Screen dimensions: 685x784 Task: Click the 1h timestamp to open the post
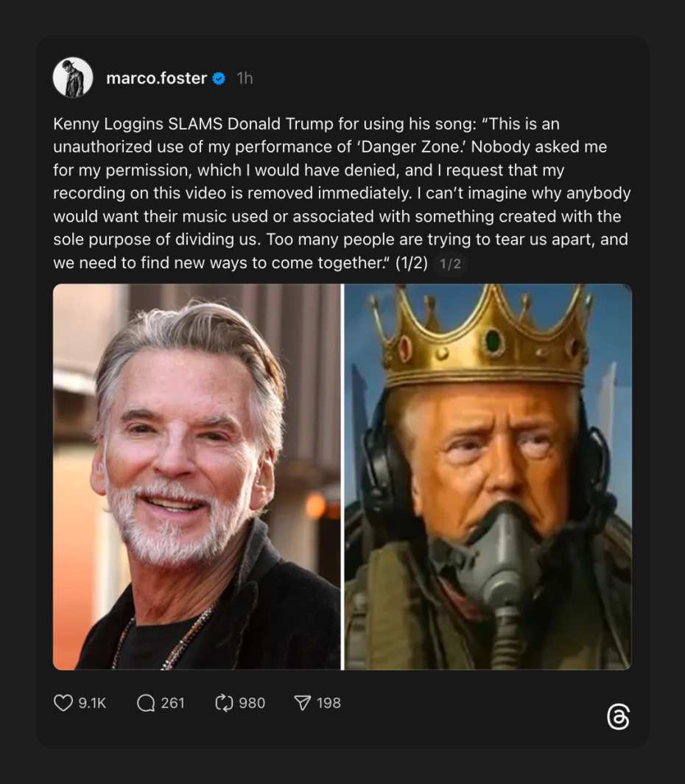coord(245,78)
